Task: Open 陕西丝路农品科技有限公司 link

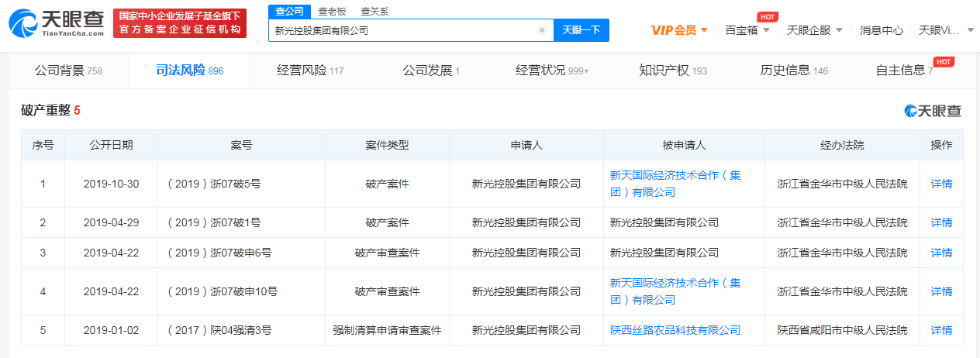Action: click(675, 330)
